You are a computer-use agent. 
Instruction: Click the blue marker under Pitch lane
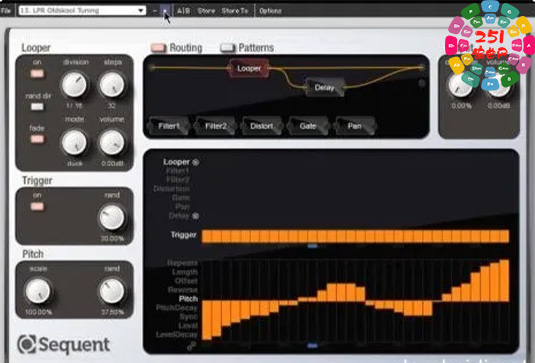click(313, 346)
